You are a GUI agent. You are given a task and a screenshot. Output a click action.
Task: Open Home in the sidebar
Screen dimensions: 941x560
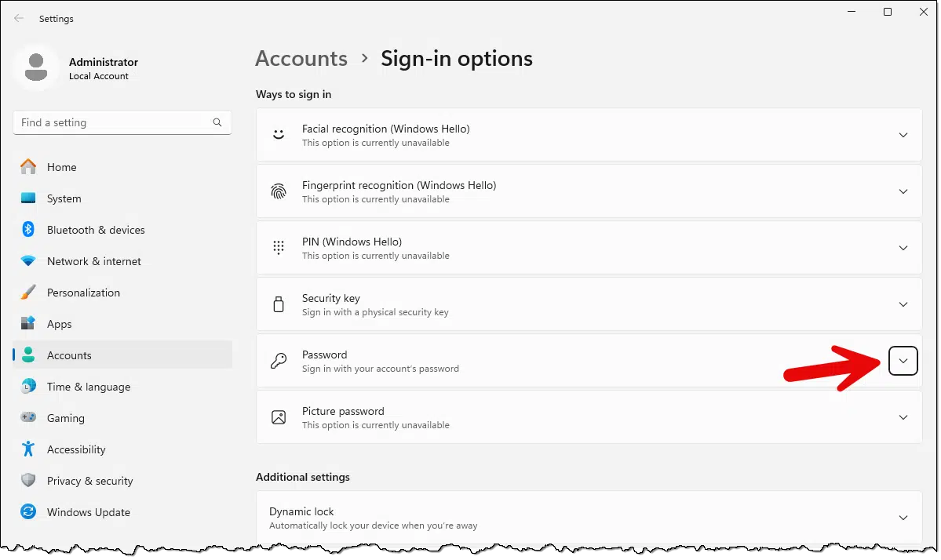tap(122, 167)
